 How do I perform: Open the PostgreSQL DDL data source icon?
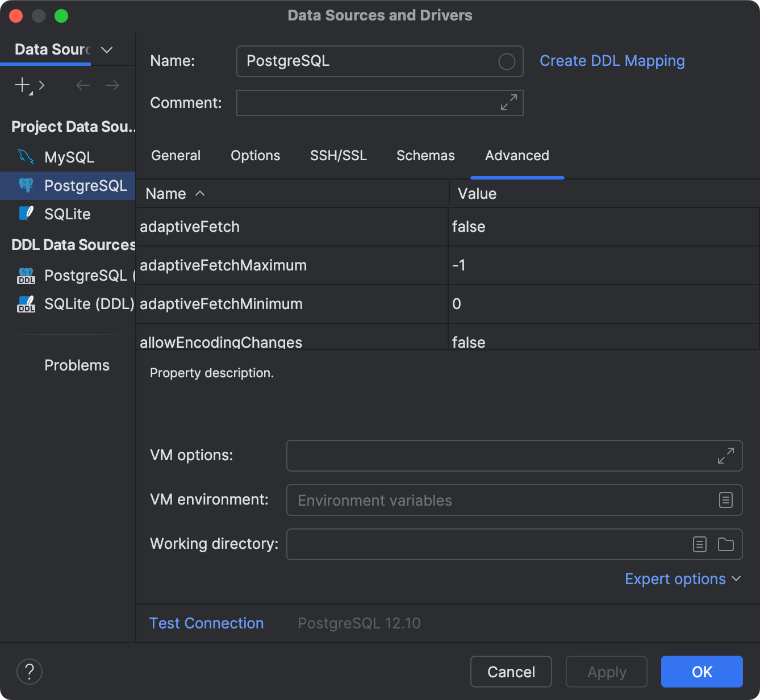pos(25,276)
